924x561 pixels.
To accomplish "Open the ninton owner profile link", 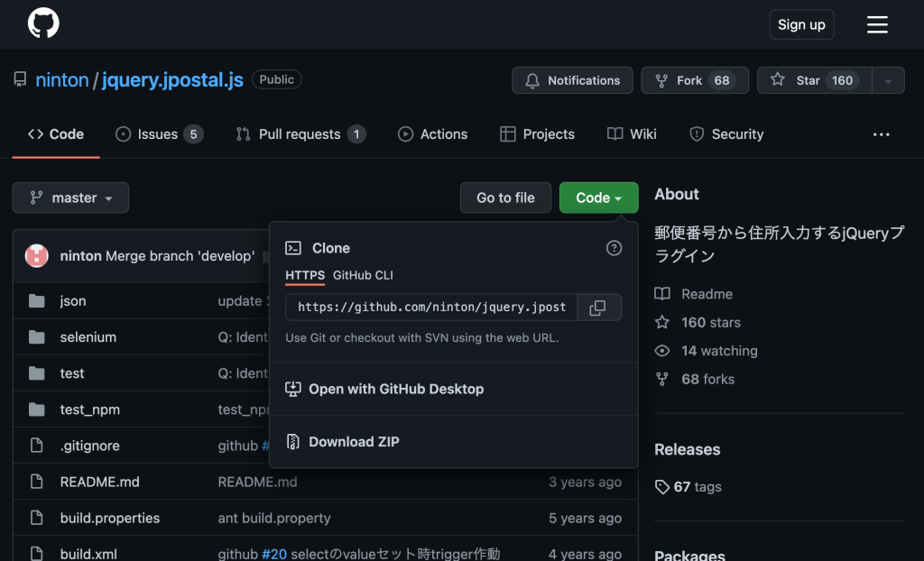I will (62, 79).
